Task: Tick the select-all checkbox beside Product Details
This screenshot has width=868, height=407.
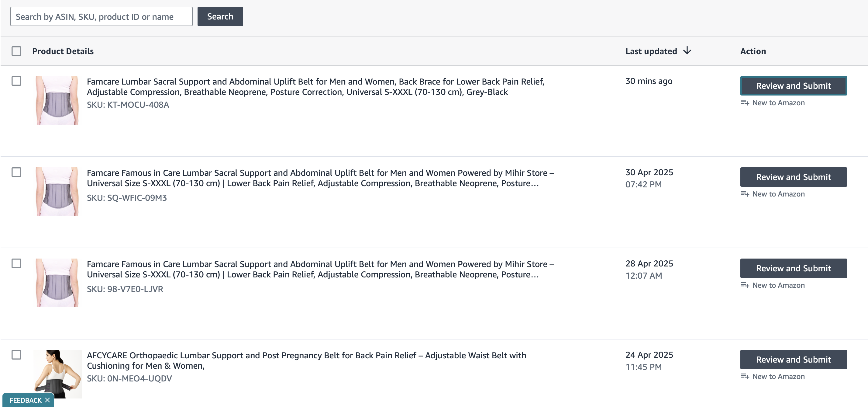Action: pyautogui.click(x=16, y=51)
